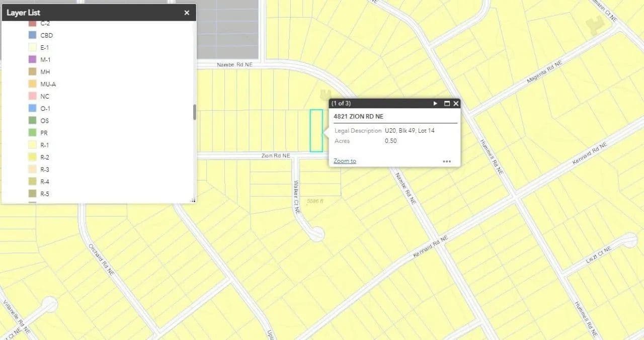This screenshot has height=340, width=644.
Task: Click the Layer List resize handle
Action: (x=192, y=200)
